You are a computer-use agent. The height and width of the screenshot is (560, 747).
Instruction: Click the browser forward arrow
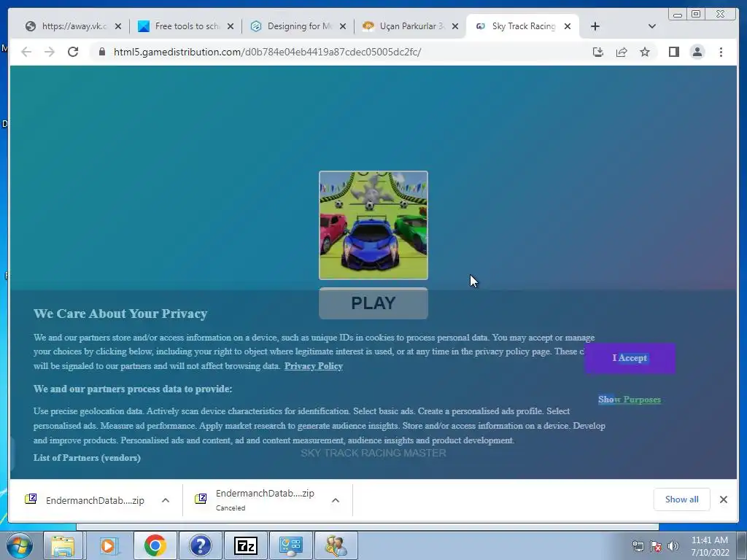pos(50,52)
